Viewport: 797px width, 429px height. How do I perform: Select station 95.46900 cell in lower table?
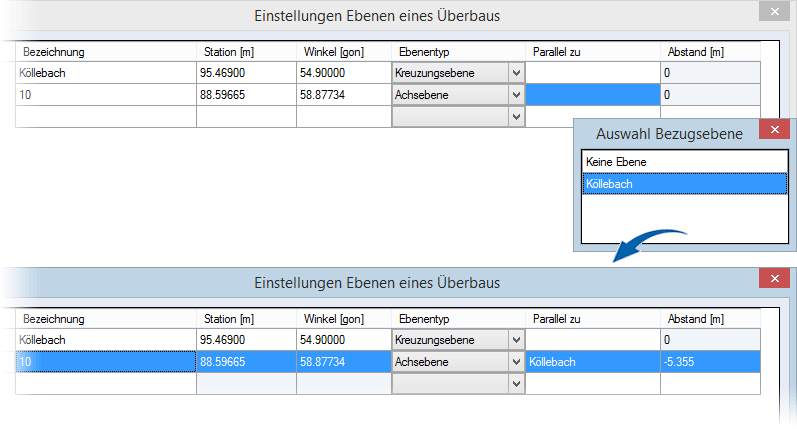pos(247,340)
